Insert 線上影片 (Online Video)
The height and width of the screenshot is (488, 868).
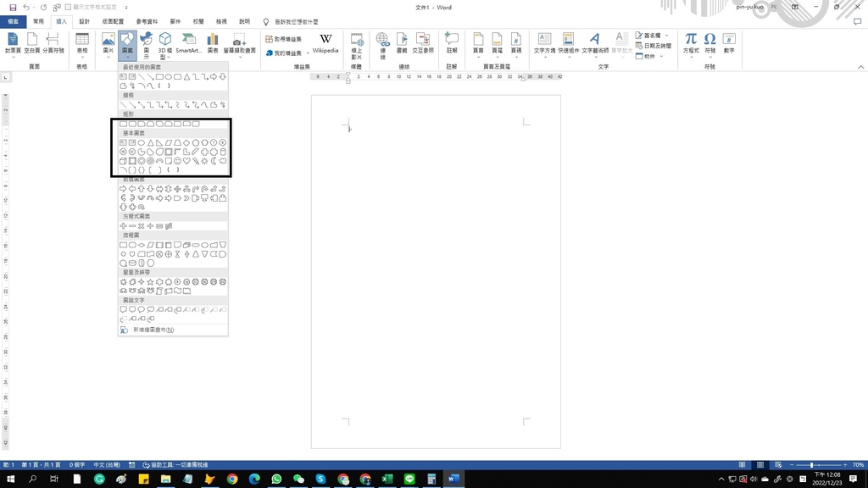[357, 46]
